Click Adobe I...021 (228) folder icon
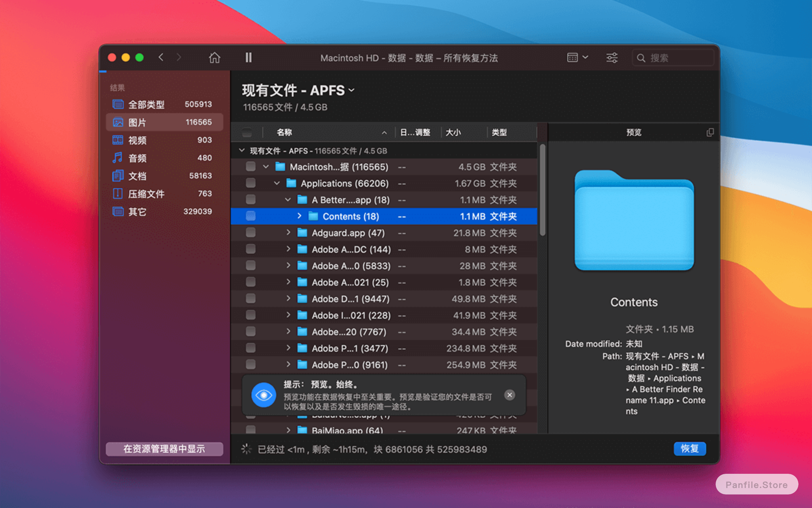812x508 pixels. click(302, 315)
